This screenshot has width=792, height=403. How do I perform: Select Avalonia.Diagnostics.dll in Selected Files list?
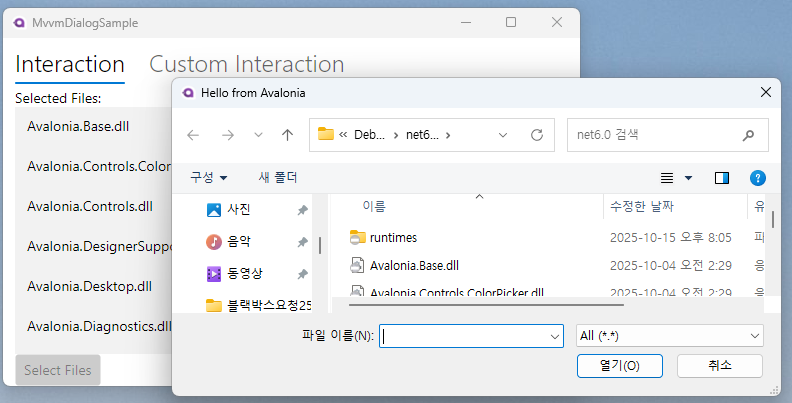coord(99,326)
